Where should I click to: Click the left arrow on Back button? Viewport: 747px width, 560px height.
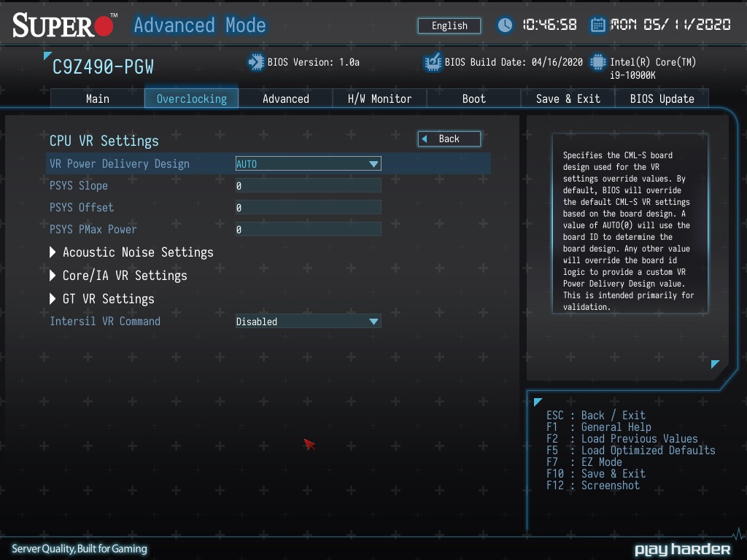tap(425, 139)
